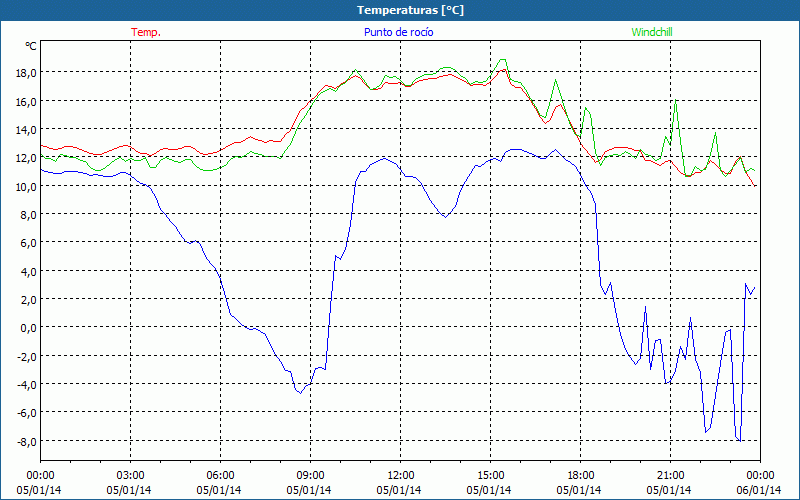Click the '12,0' y-axis value

coord(26,158)
